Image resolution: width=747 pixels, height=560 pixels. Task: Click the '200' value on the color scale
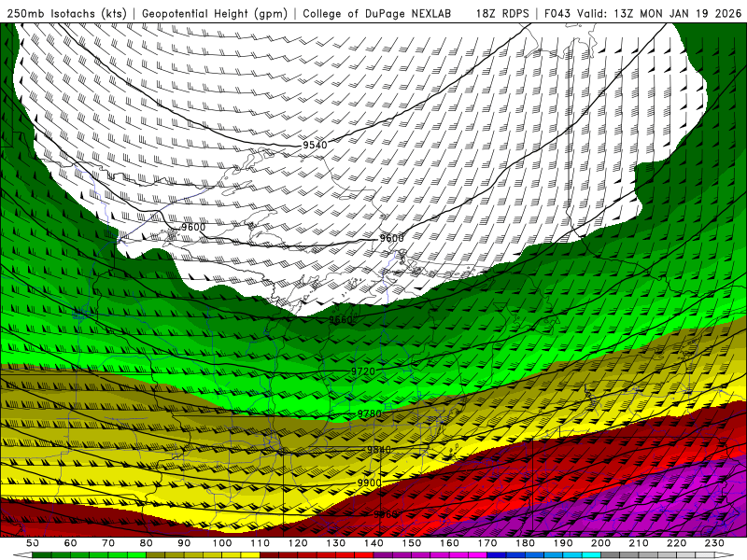pos(601,543)
